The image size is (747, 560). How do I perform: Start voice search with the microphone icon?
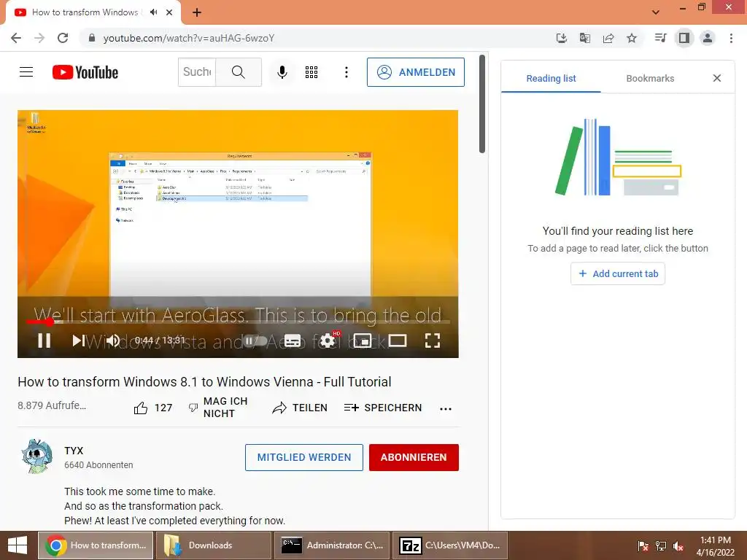tap(282, 72)
